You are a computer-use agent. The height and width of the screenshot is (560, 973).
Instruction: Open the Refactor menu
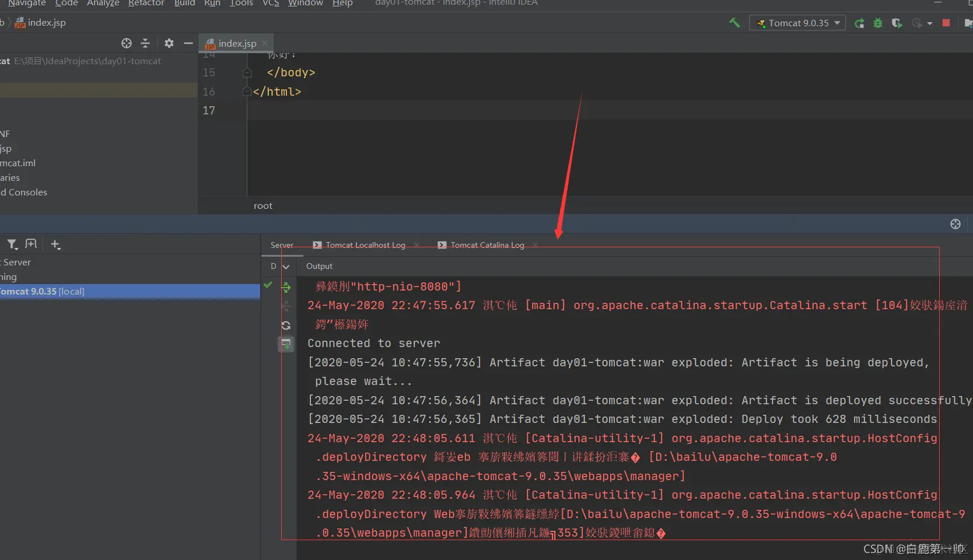(x=146, y=3)
